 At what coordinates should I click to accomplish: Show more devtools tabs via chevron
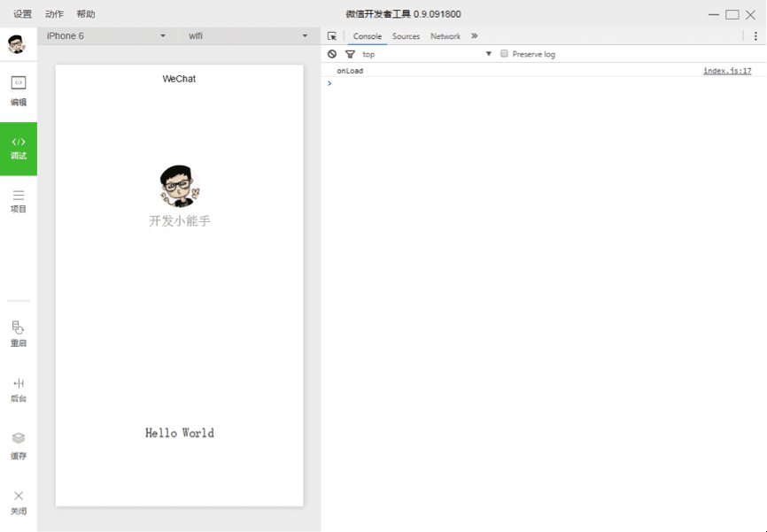click(475, 36)
